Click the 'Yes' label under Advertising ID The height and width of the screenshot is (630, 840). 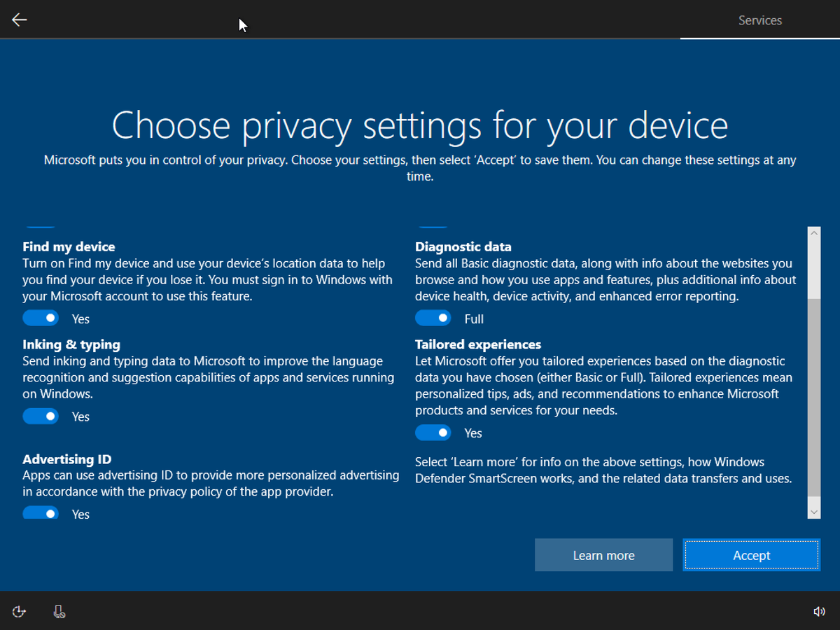pos(80,514)
